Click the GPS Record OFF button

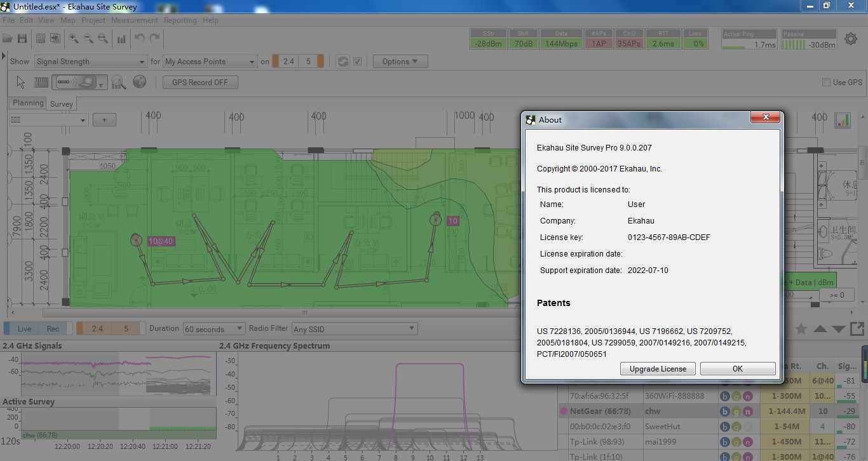click(200, 82)
